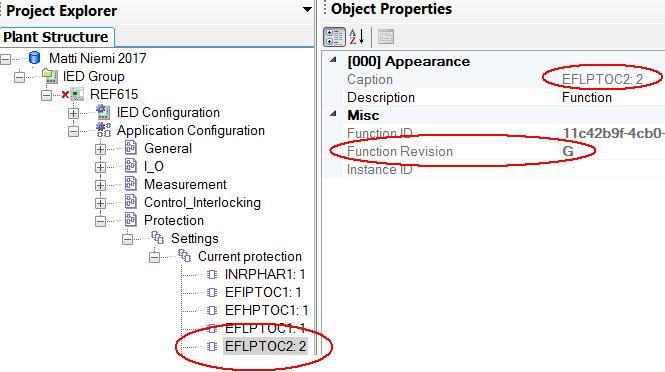Collapse the Current protection group
Viewport: 665px width, 372px height.
click(154, 257)
